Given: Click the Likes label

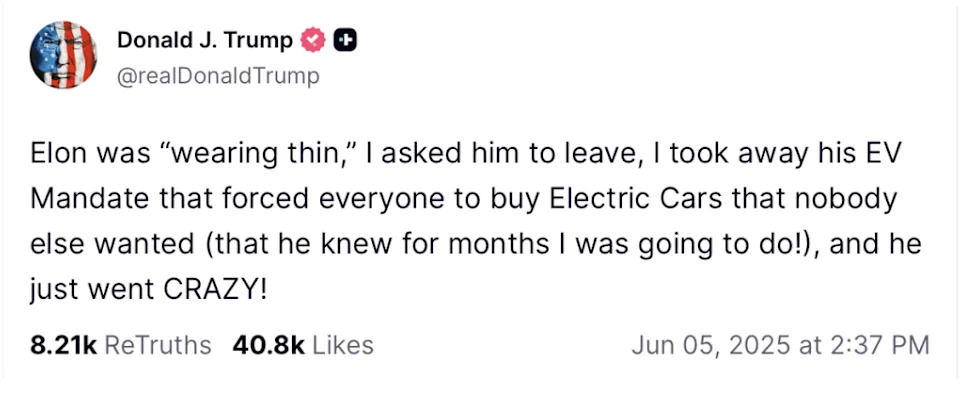Looking at the screenshot, I should pyautogui.click(x=343, y=345).
